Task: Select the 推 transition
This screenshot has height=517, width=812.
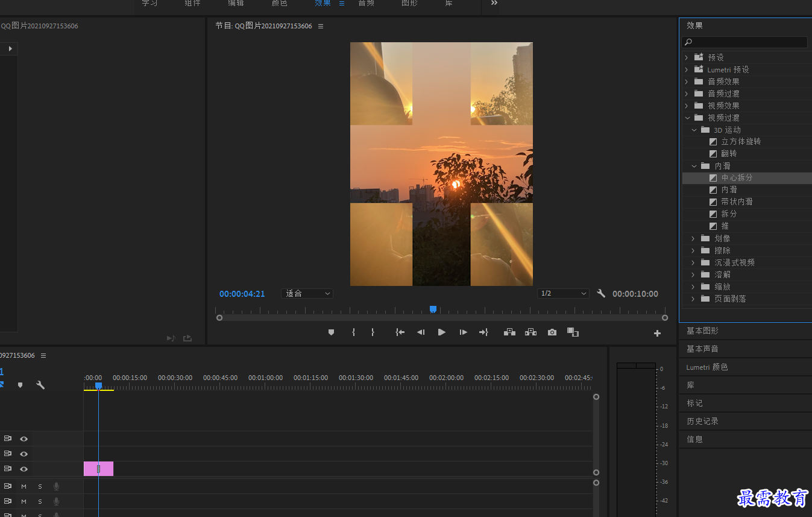Action: (x=725, y=226)
